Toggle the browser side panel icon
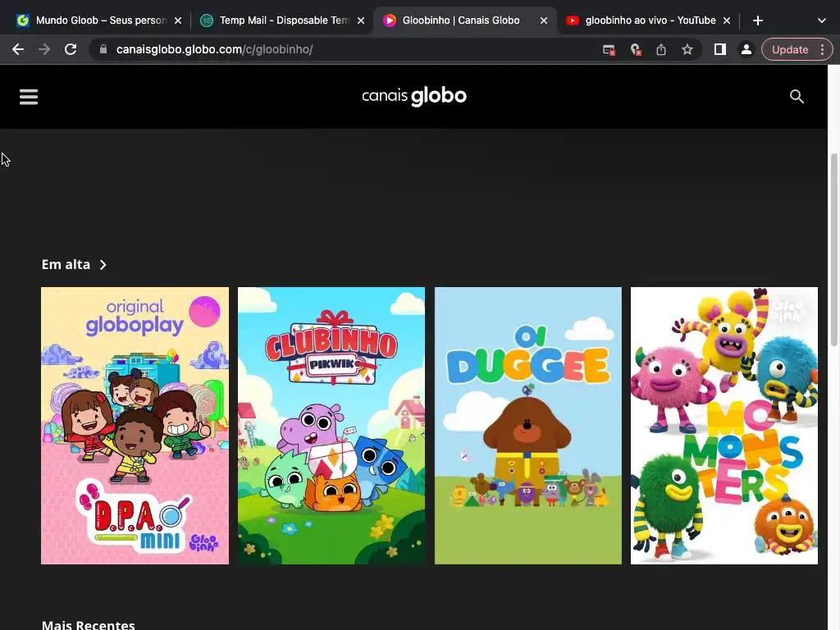 point(720,50)
